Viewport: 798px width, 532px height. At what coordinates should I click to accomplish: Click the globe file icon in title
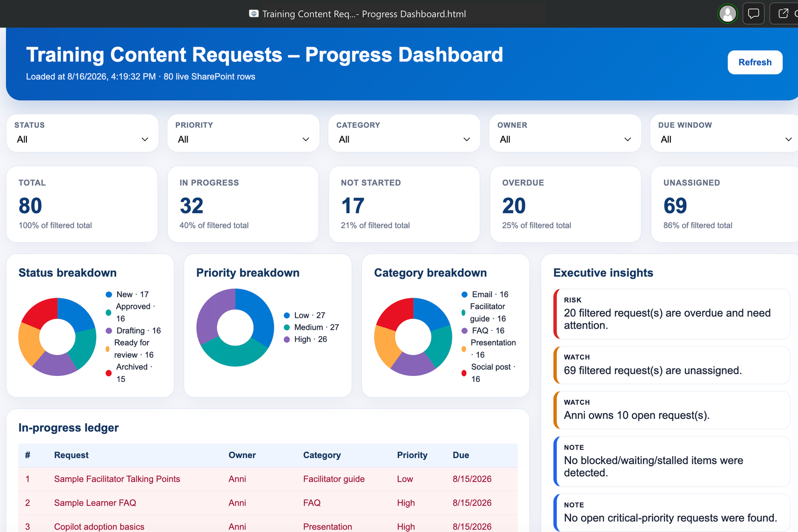point(254,14)
